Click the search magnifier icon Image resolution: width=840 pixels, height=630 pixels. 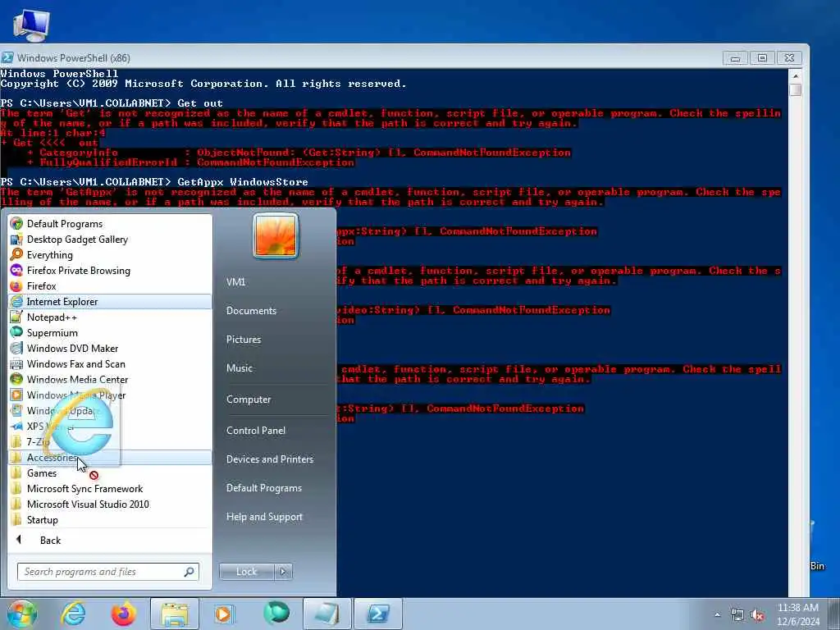pyautogui.click(x=189, y=572)
